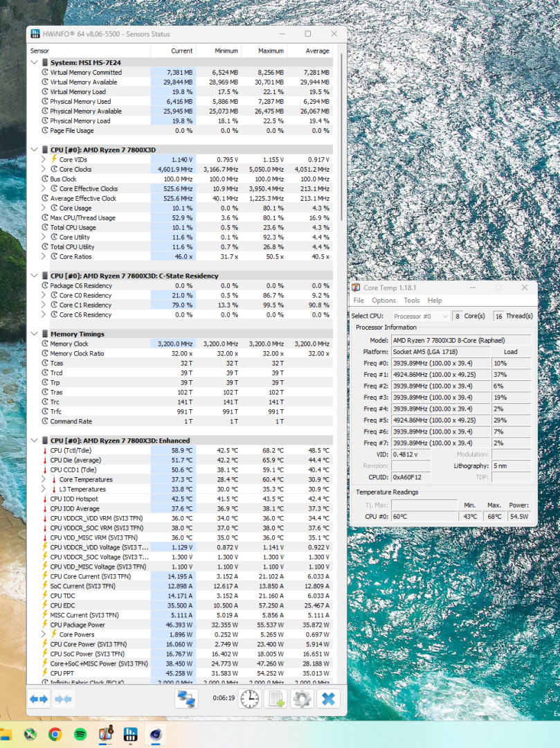Image resolution: width=560 pixels, height=748 pixels.
Task: Click the chip icon of Memory Timings group
Action: tap(45, 334)
